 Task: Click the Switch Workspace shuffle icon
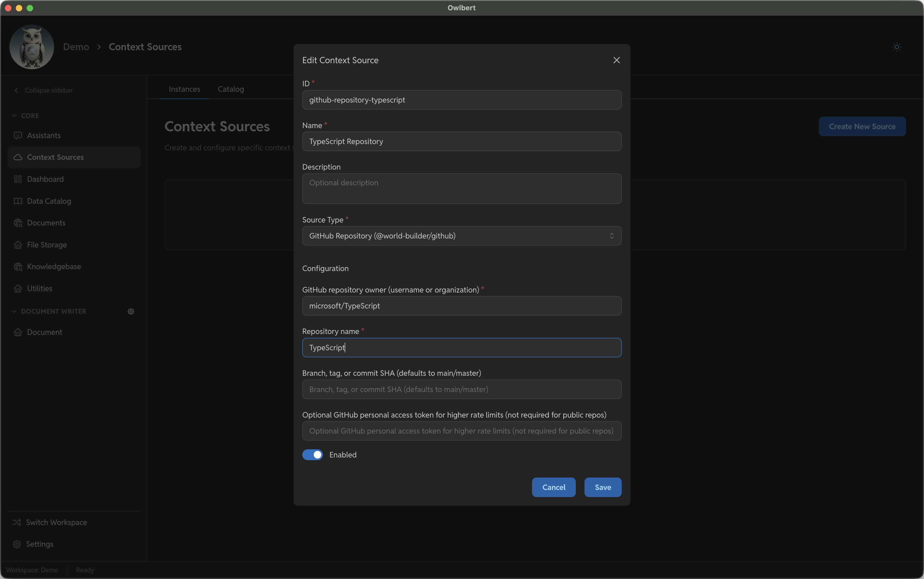17,522
